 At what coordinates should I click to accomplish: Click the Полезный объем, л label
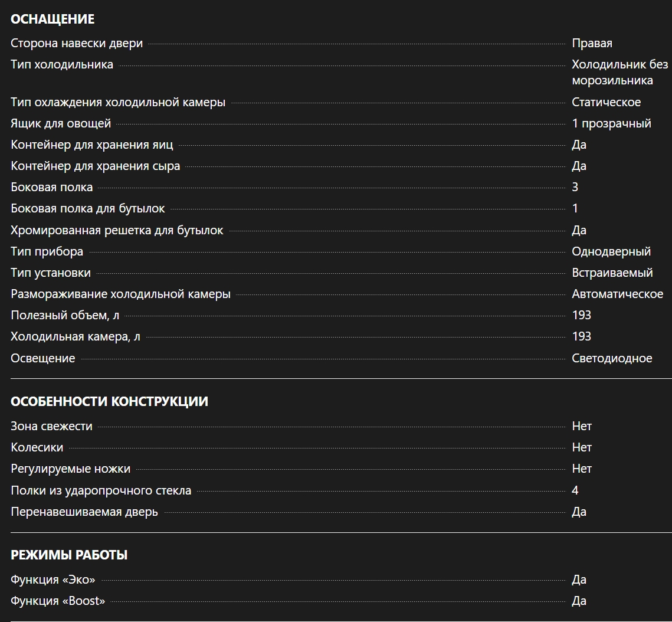pos(65,315)
